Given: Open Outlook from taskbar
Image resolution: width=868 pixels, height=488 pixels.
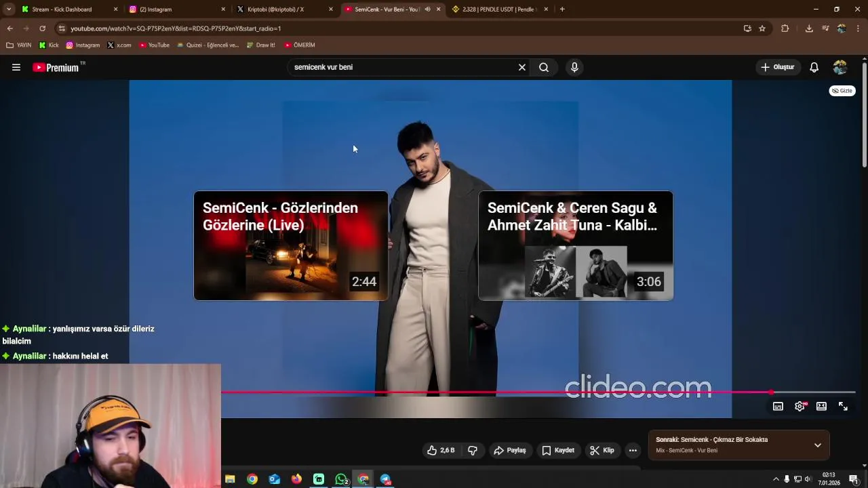Looking at the screenshot, I should pos(274,479).
